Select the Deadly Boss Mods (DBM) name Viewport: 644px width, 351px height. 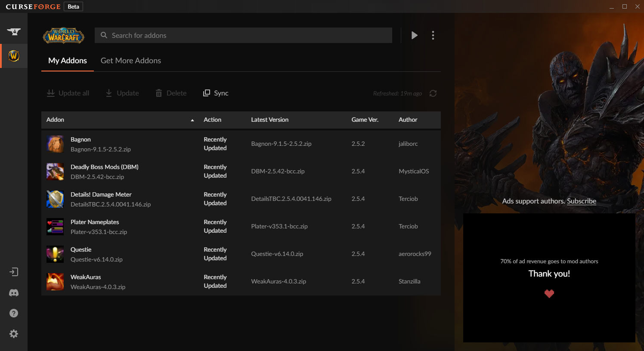pos(105,167)
